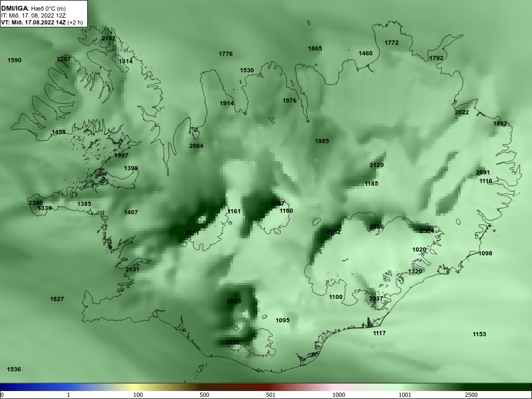The width and height of the screenshot is (532, 399).
Task: Select the 2767 value on the glacier
Action: click(x=278, y=203)
